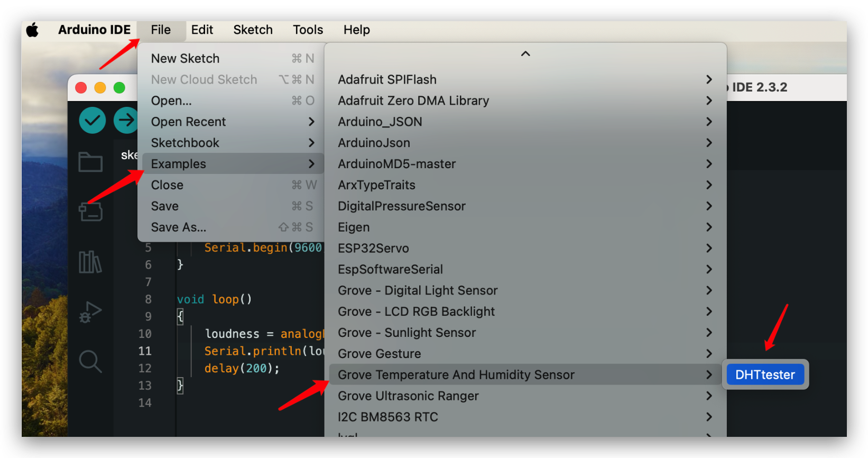The height and width of the screenshot is (458, 868).
Task: Click line number 14 in gutter
Action: pos(145,403)
